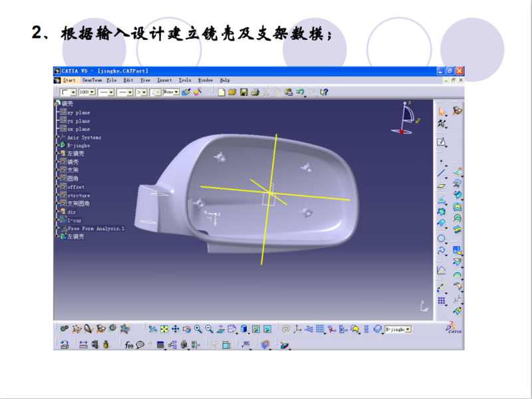Open the Start menu in the menu bar
532x399 pixels.
[68, 80]
